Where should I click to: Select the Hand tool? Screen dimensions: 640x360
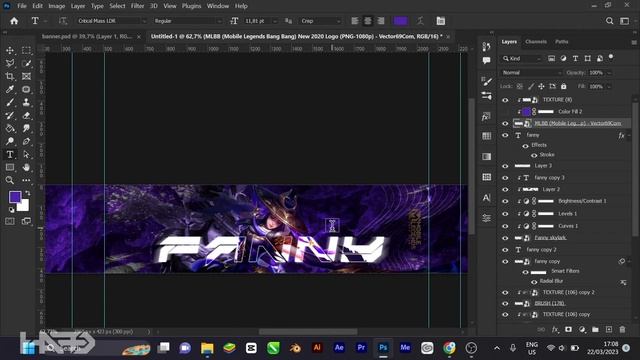pos(26,167)
